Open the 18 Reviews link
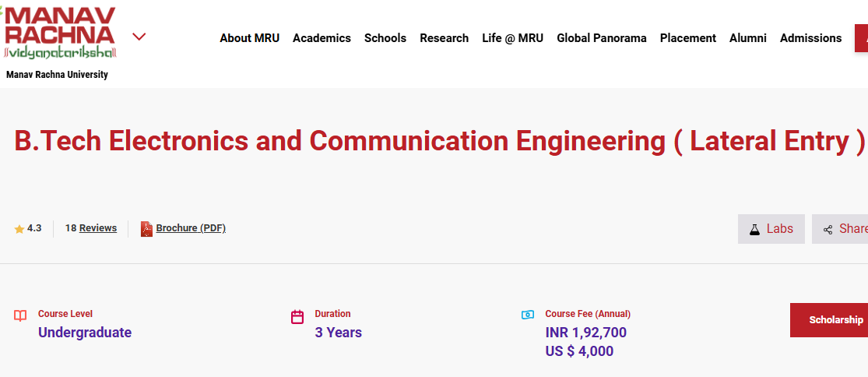 (91, 228)
